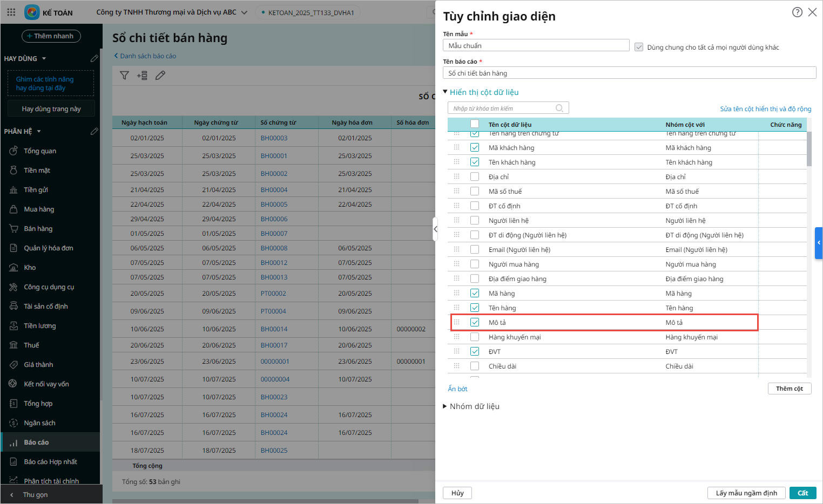Click the Cất save button
The image size is (823, 504).
pos(802,493)
